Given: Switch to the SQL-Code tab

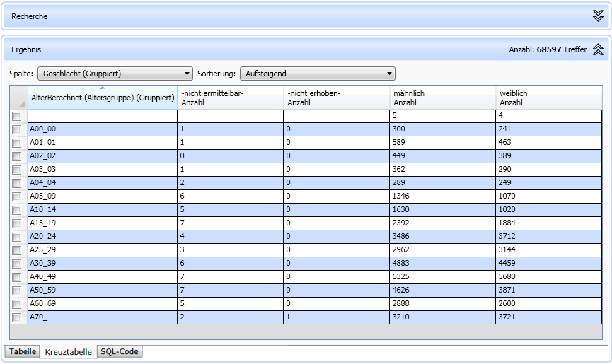Looking at the screenshot, I should click(119, 351).
